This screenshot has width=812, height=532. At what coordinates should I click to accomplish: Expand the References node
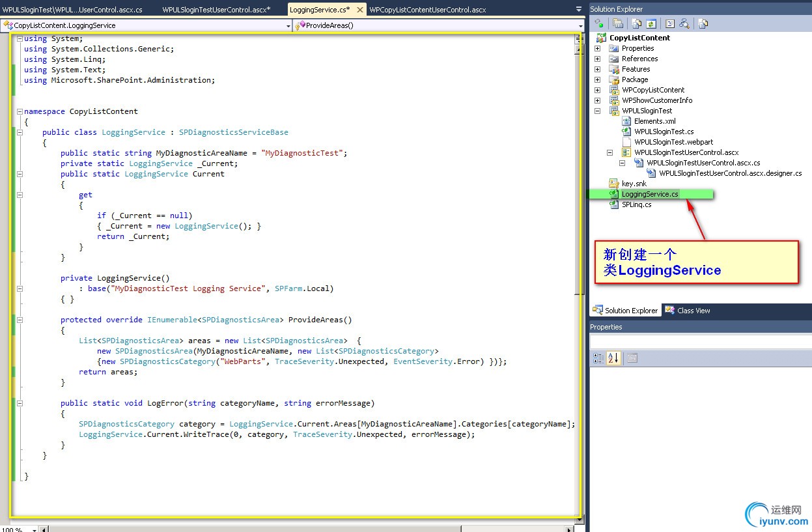(x=597, y=59)
